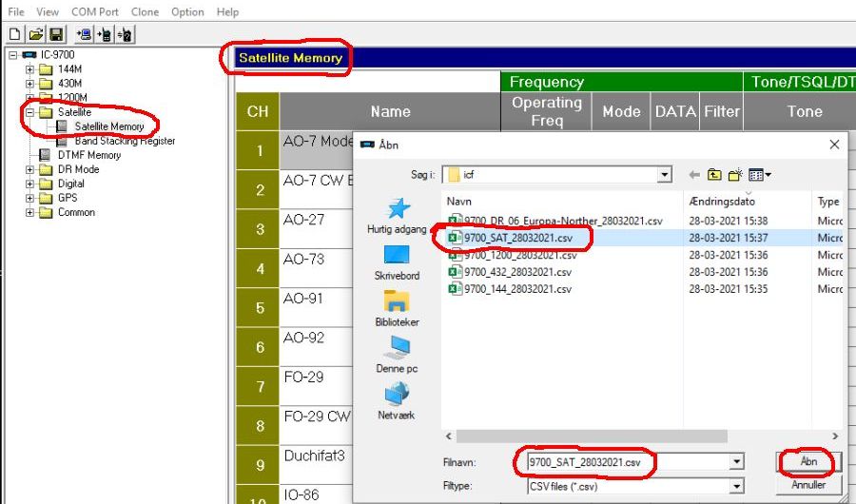Expand the Common folder node
The height and width of the screenshot is (504, 856).
point(30,212)
